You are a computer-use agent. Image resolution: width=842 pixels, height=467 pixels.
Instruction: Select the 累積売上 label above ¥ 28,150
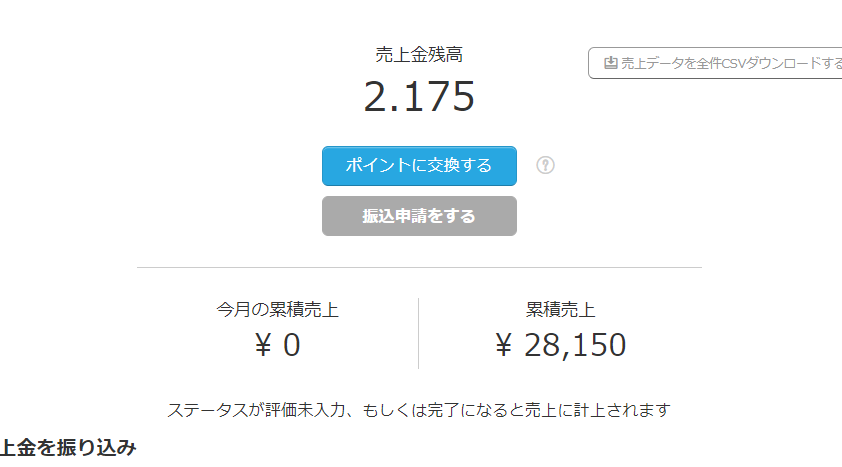coord(560,310)
